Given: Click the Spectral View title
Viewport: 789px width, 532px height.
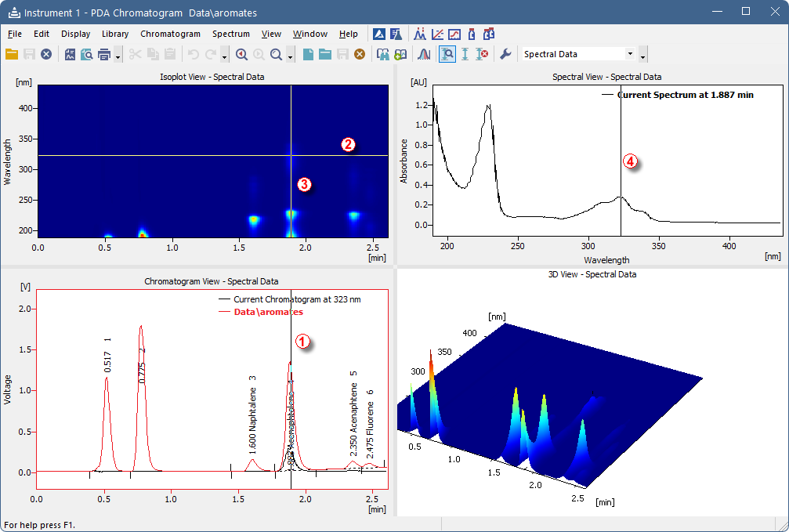Looking at the screenshot, I should pyautogui.click(x=607, y=77).
